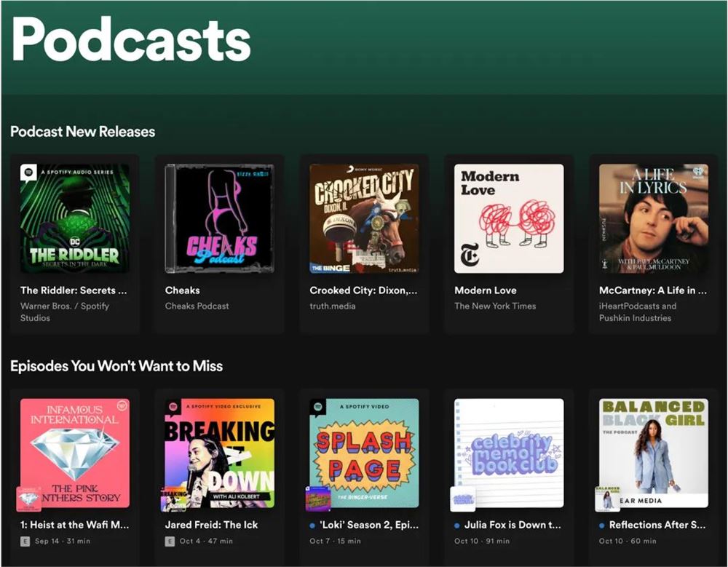Open McCartney: A Life in Lyrics cover

[x=654, y=218]
